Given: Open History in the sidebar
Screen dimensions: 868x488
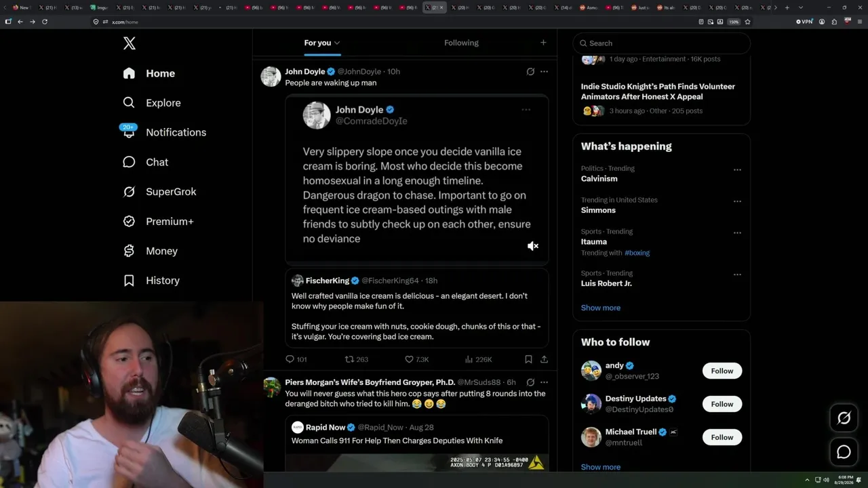Looking at the screenshot, I should [151, 281].
